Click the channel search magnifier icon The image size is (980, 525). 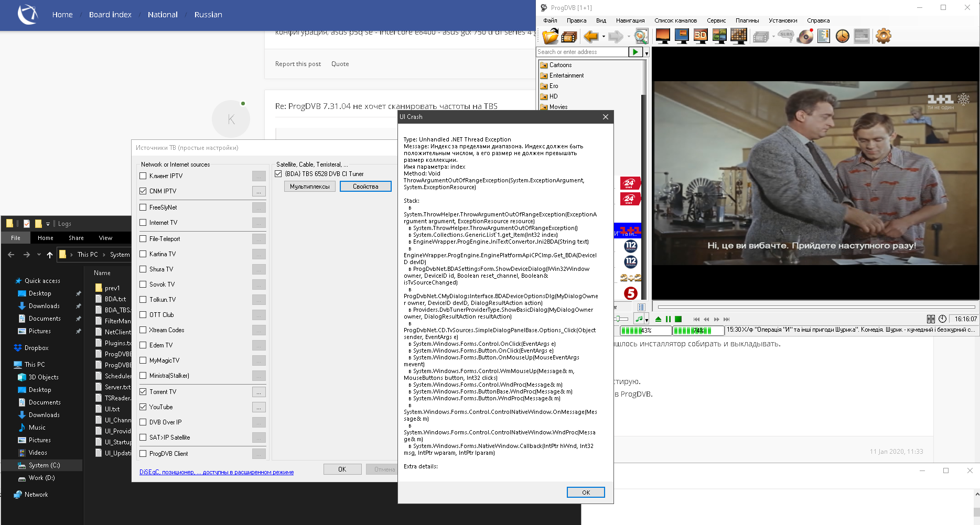[x=641, y=36]
